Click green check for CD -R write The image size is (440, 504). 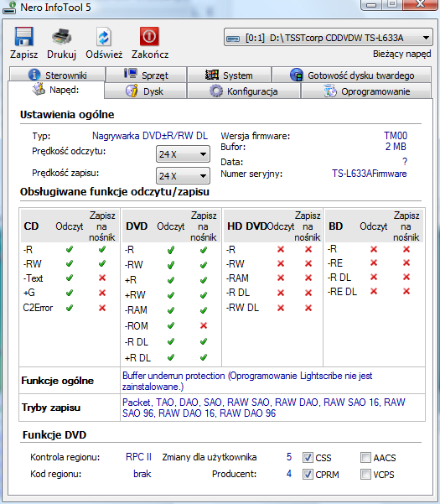pos(102,249)
